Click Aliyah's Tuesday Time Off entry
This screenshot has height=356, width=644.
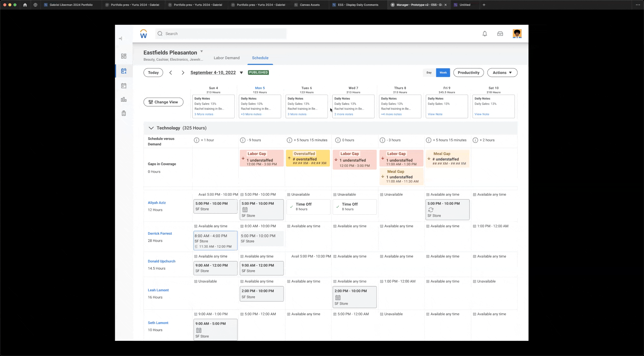tap(308, 207)
